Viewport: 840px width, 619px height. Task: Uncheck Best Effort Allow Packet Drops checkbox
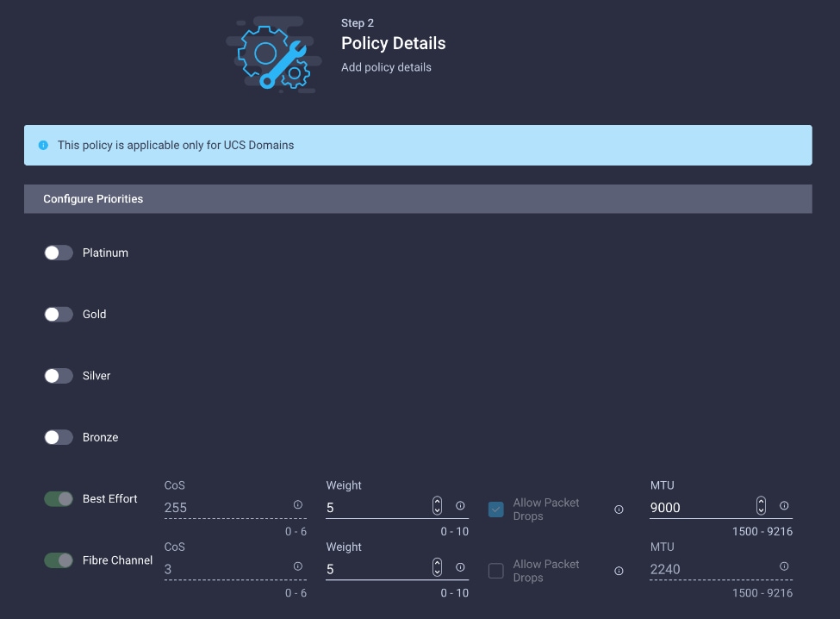[496, 510]
